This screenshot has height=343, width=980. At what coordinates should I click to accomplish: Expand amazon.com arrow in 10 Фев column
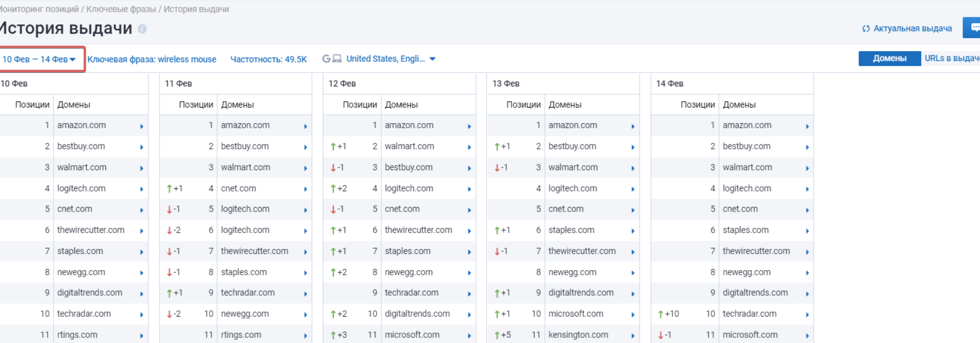coord(142,126)
